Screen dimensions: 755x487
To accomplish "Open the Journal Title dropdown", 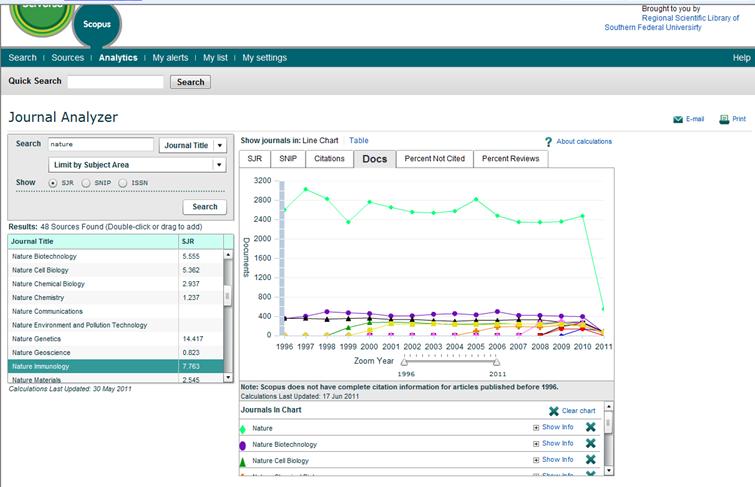I will click(x=220, y=145).
